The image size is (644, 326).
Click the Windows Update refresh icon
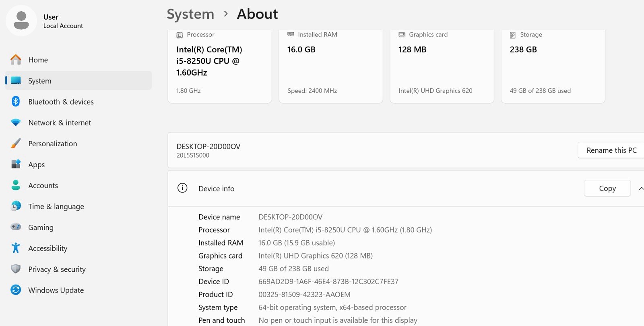tap(16, 289)
